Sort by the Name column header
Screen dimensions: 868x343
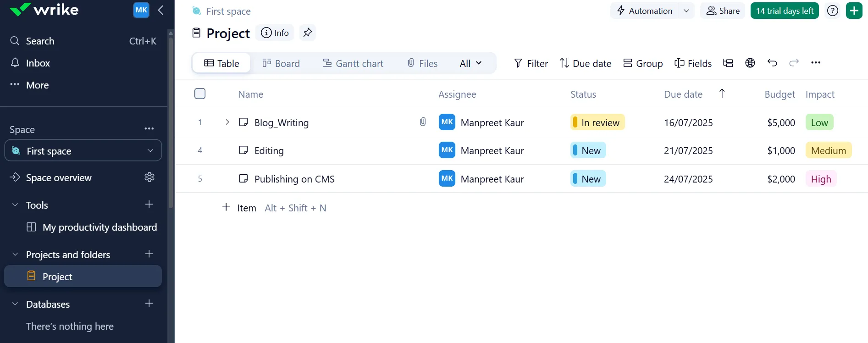[251, 94]
